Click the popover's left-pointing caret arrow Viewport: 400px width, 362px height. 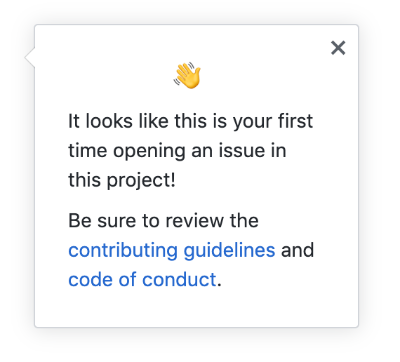coord(30,57)
